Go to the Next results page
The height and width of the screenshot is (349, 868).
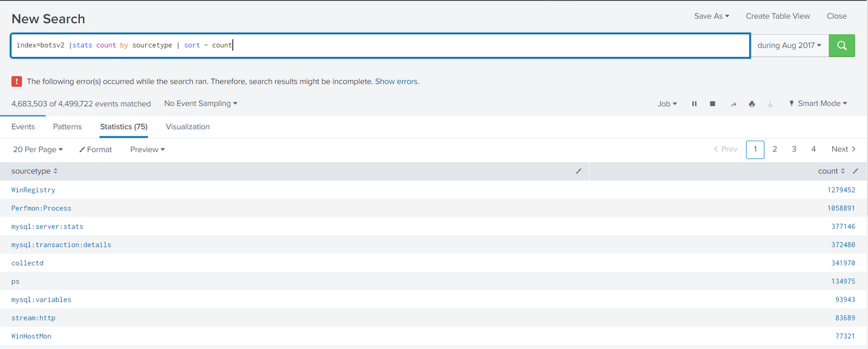[844, 149]
